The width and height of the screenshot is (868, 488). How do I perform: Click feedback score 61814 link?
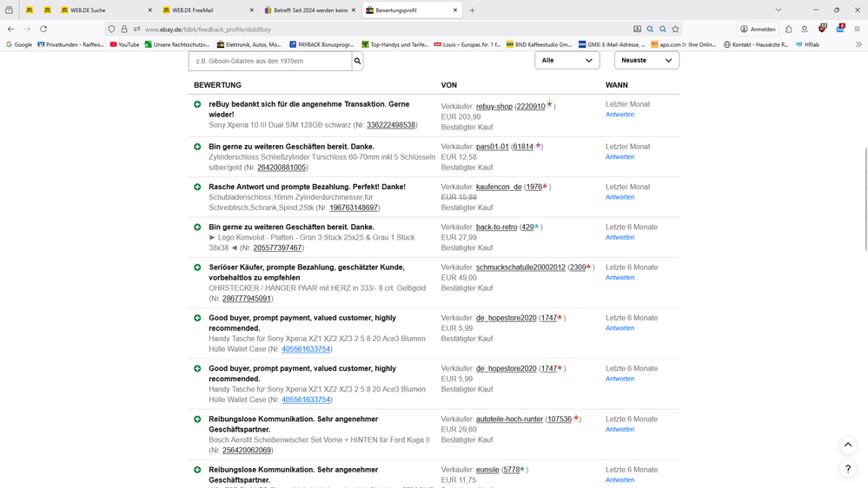pos(522,147)
